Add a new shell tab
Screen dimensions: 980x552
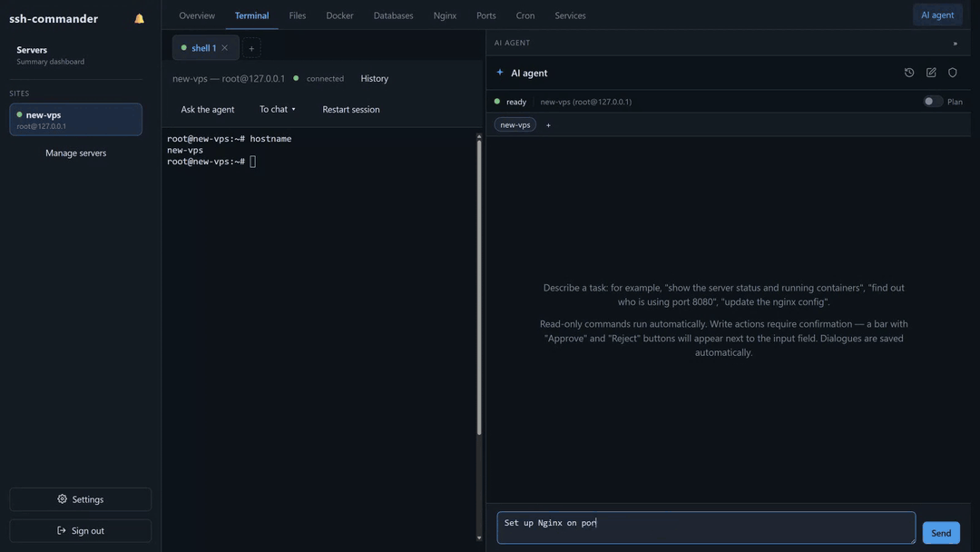pyautogui.click(x=251, y=48)
